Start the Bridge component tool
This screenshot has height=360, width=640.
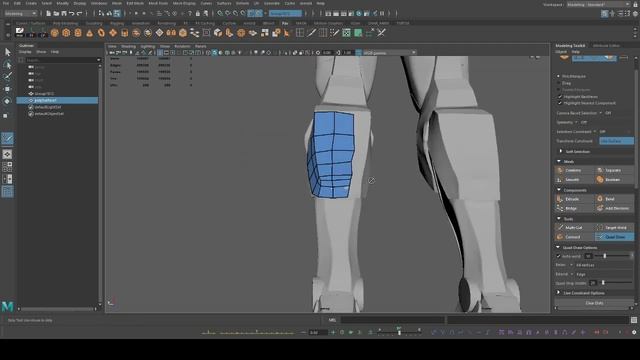574,208
